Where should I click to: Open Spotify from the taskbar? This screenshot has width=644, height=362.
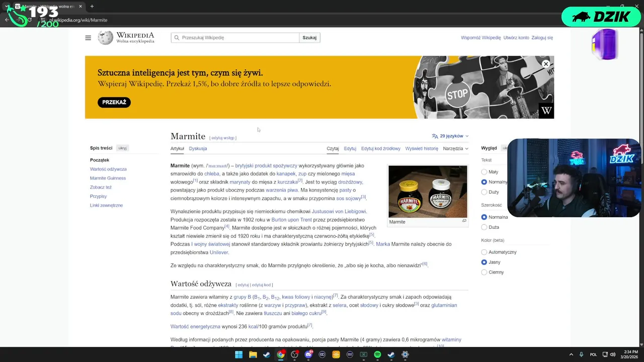pyautogui.click(x=377, y=354)
